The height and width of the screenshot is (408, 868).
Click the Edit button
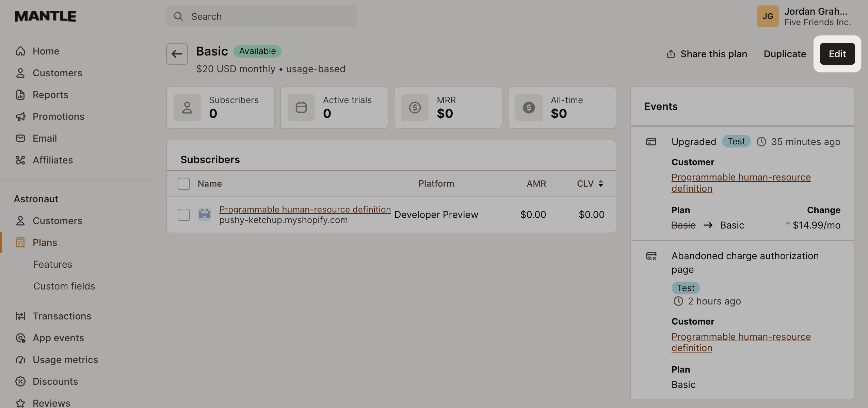tap(837, 54)
